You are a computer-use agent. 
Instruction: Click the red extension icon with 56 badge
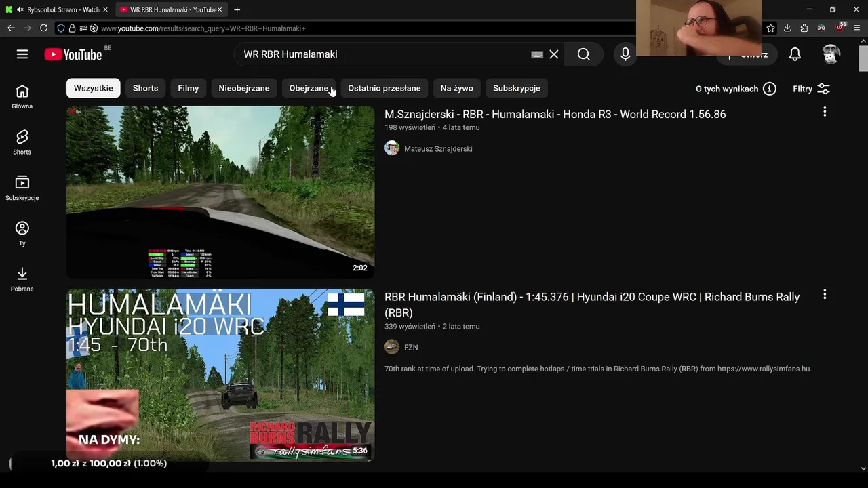coord(841,28)
